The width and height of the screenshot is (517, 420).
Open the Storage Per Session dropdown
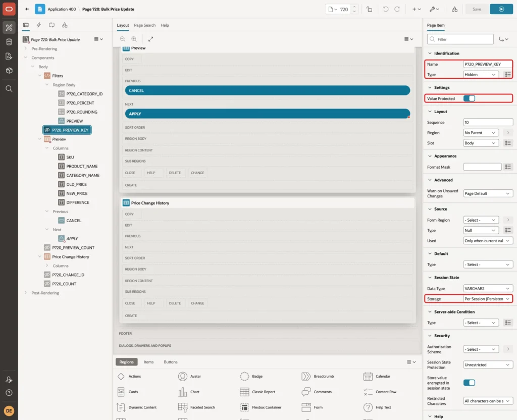pos(488,299)
